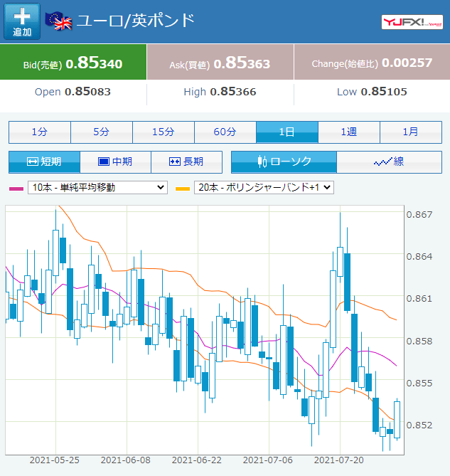This screenshot has height=476, width=450.
Task: Click the 2021-06-08 date axis label
Action: [126, 460]
